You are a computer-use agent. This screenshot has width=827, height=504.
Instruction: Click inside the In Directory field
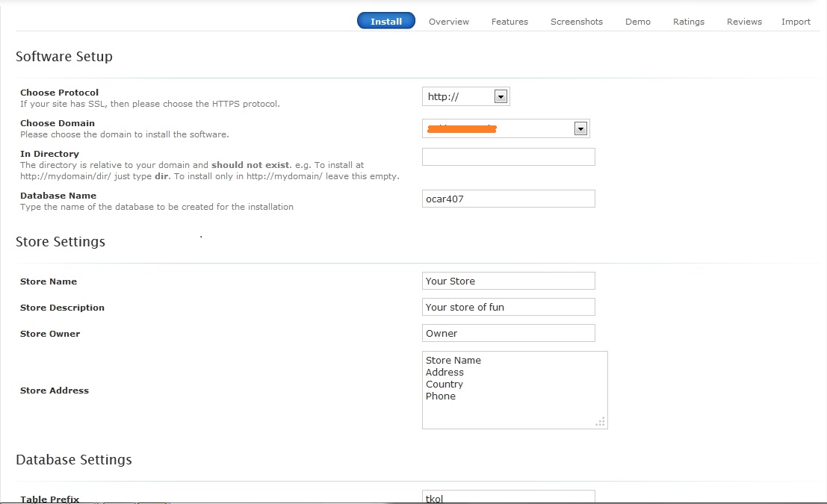pyautogui.click(x=508, y=157)
